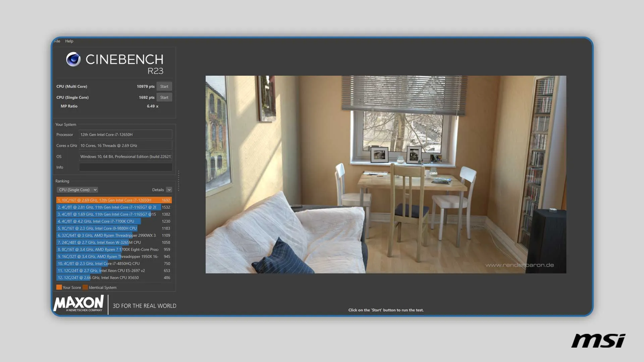The image size is (644, 362).
Task: Click the brown Identical System legend swatch
Action: (x=85, y=287)
